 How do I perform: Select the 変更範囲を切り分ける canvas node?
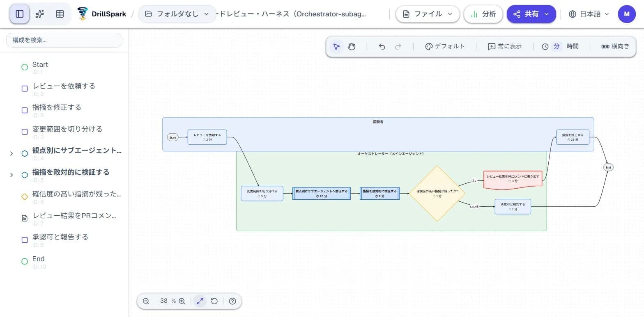tap(262, 194)
